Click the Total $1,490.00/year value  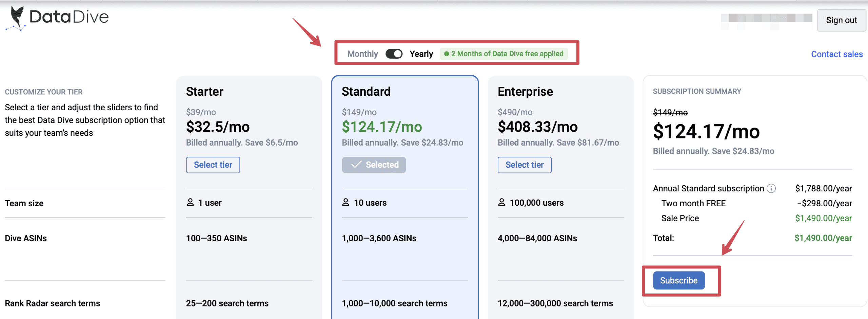[x=823, y=238]
